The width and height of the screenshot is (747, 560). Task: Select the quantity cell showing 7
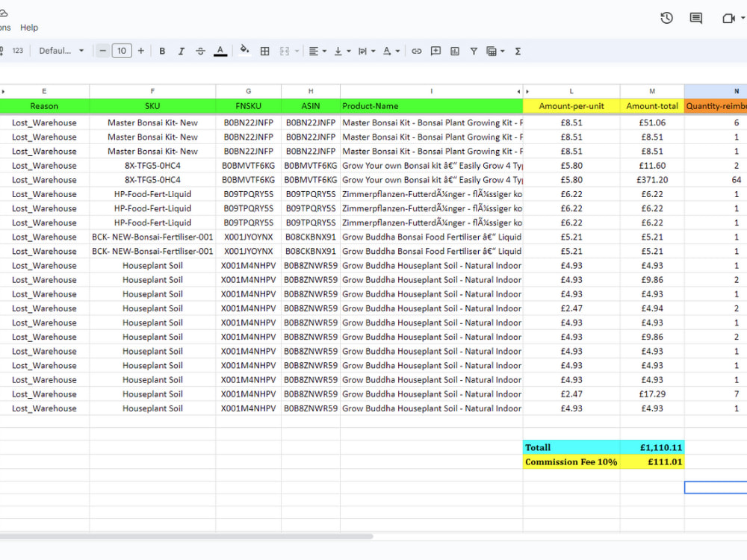(716, 394)
